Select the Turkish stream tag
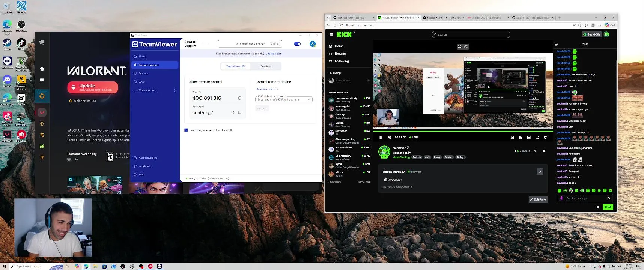This screenshot has height=270, width=644. 417,157
